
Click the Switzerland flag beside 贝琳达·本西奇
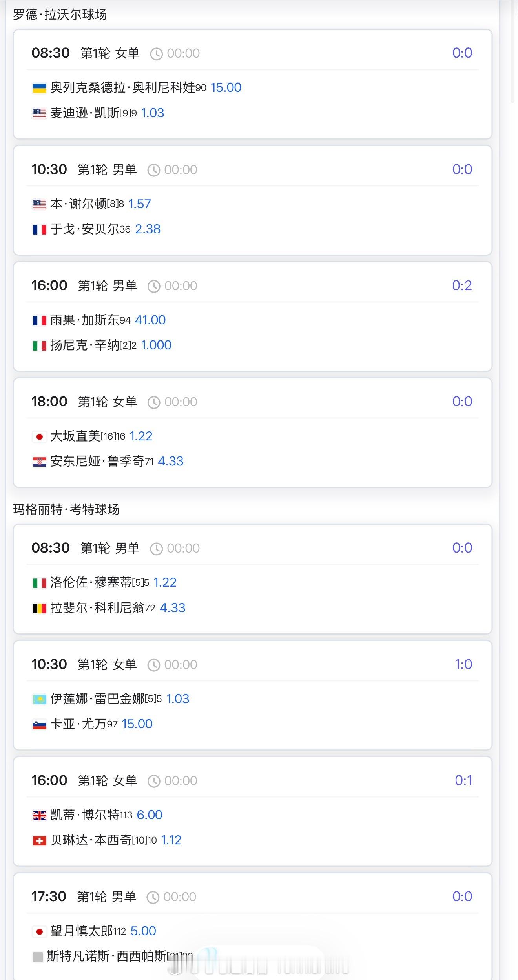pyautogui.click(x=39, y=840)
